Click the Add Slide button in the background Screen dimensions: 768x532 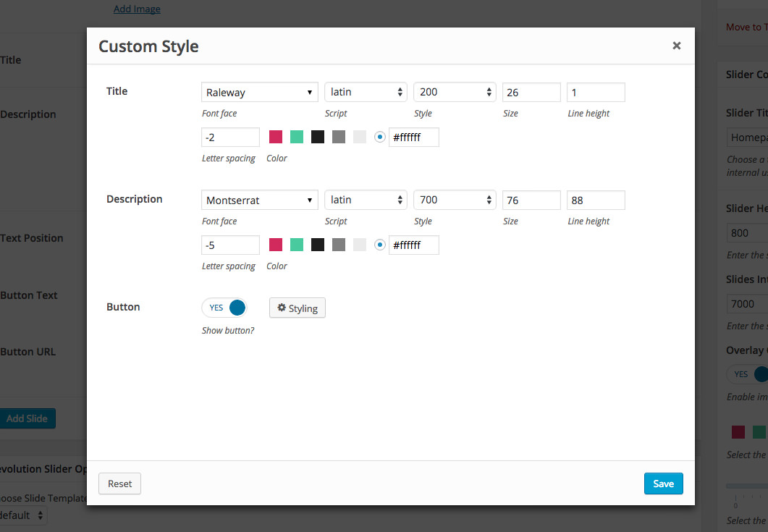click(x=28, y=418)
